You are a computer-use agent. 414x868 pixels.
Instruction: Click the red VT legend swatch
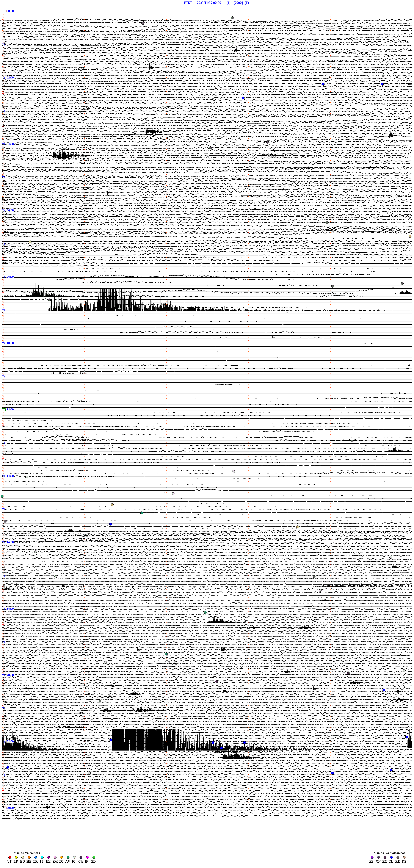click(10, 857)
